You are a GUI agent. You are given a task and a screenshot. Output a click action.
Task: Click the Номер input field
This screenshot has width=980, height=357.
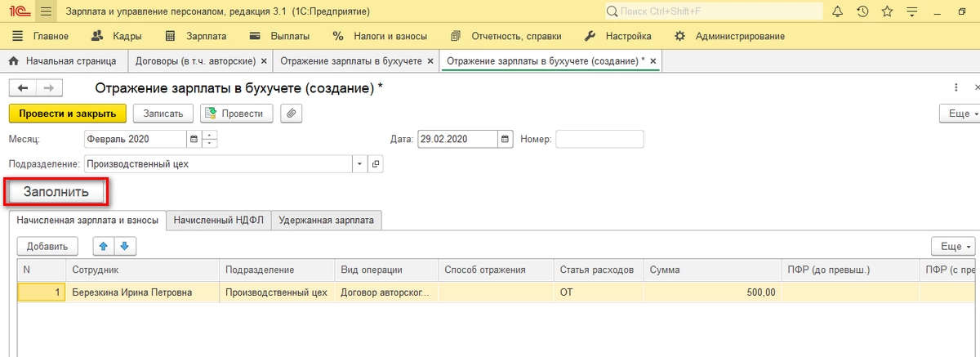[599, 140]
